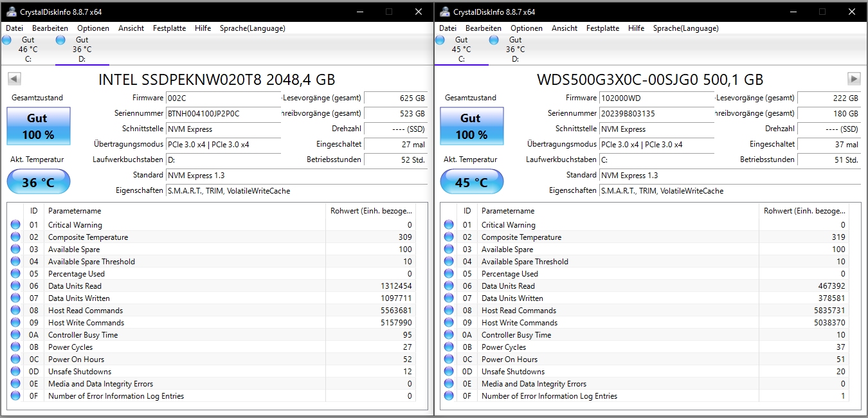This screenshot has height=418, width=868.
Task: Click status orb of Critical Warning, right window
Action: 449,225
